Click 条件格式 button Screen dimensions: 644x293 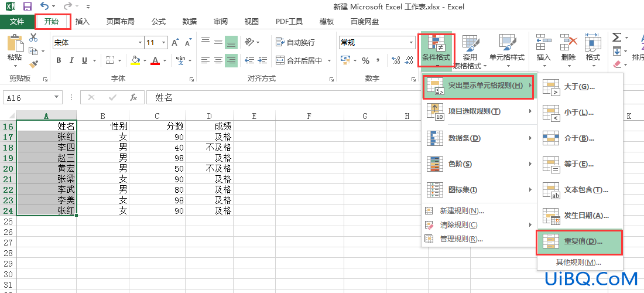point(436,50)
